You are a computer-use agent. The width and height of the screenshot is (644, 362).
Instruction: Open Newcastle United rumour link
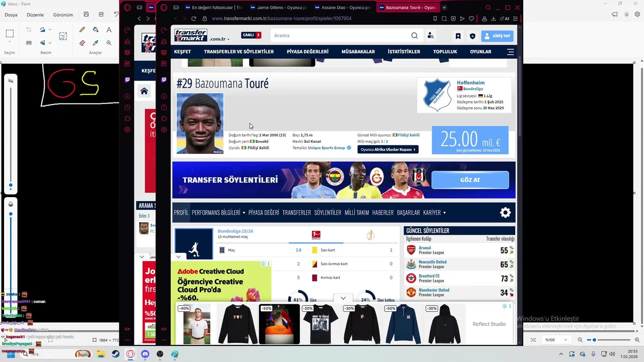click(433, 262)
